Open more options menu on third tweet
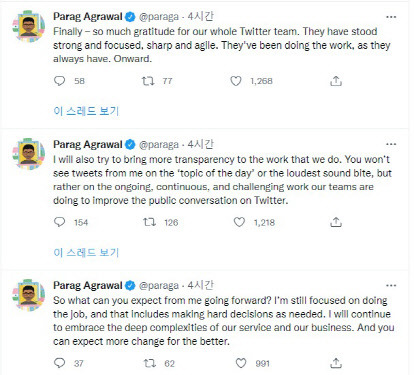Image resolution: width=414 pixels, height=375 pixels. pos(391,286)
